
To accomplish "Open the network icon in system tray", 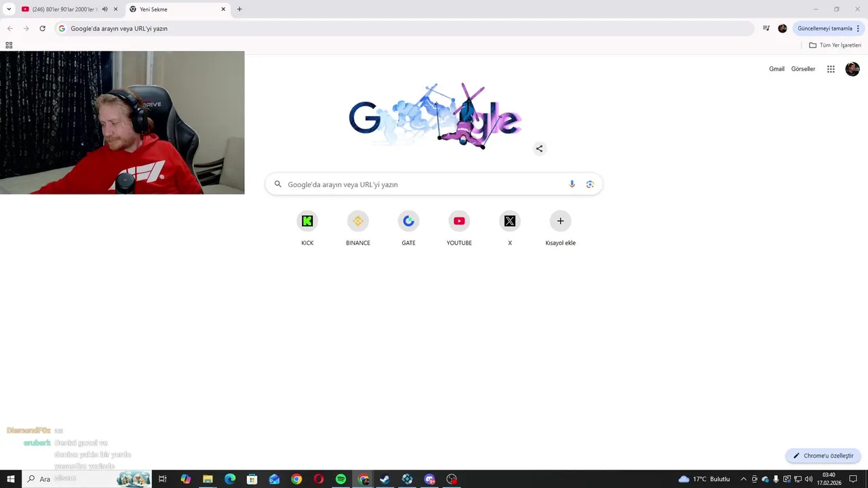I will click(797, 479).
